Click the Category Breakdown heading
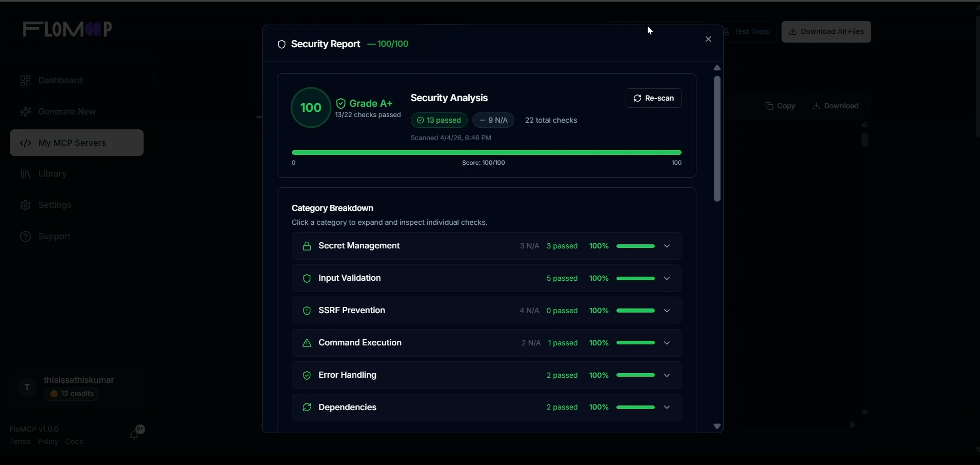The height and width of the screenshot is (465, 980). [x=332, y=208]
